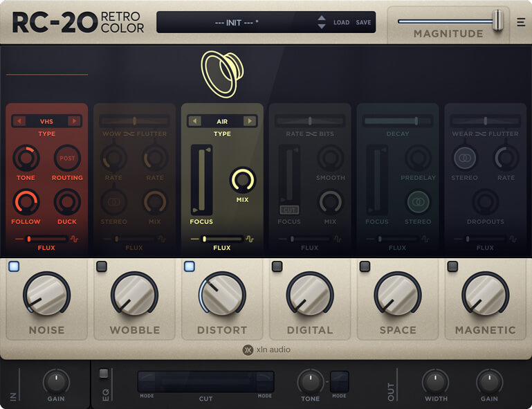Click the Wow Flutter balance slider
Viewport: 532px width, 409px height.
134,121
